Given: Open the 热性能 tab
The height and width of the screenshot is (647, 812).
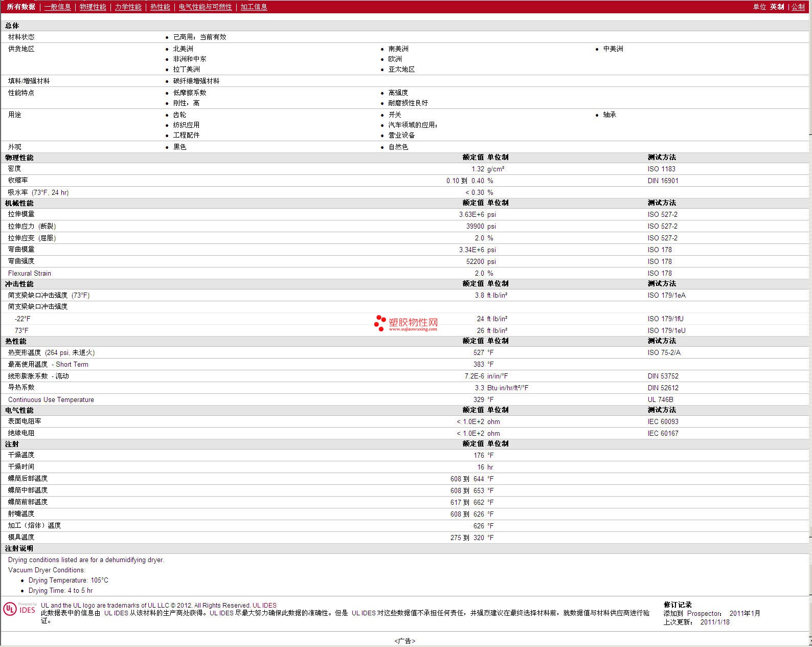Looking at the screenshot, I should (160, 7).
